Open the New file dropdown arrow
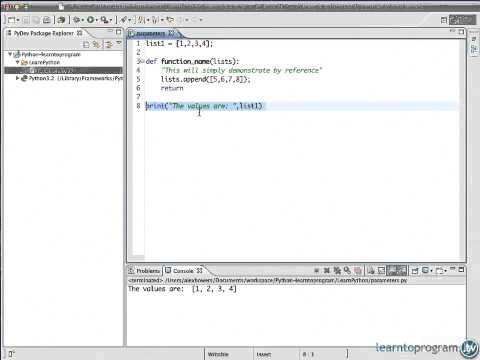The image size is (480, 360). click(x=18, y=20)
